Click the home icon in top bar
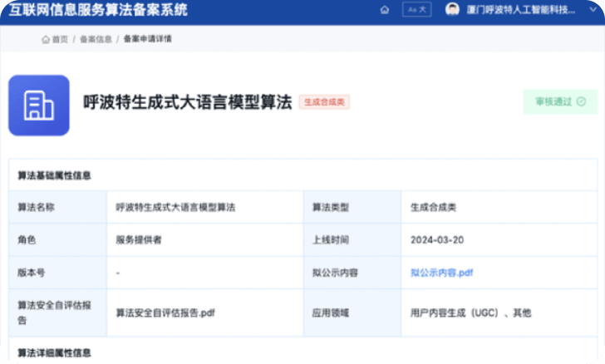Viewport: 605px width, 364px height. pyautogui.click(x=384, y=10)
